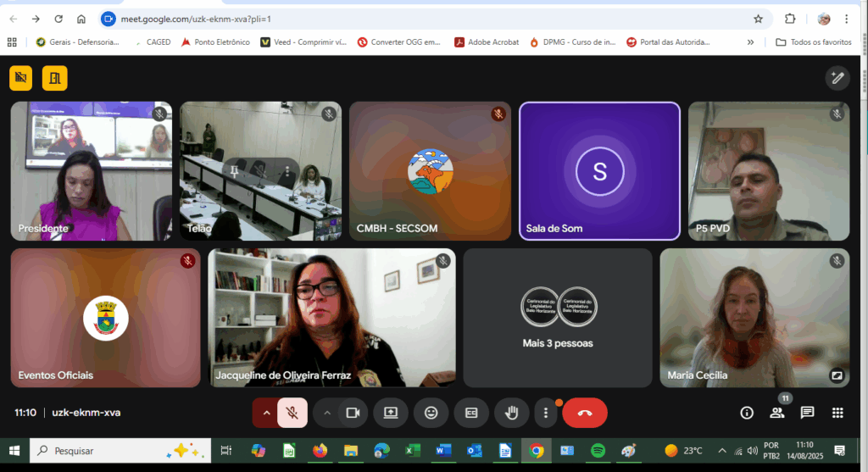The height and width of the screenshot is (472, 868).
Task: Leave the call with red button
Action: point(585,413)
